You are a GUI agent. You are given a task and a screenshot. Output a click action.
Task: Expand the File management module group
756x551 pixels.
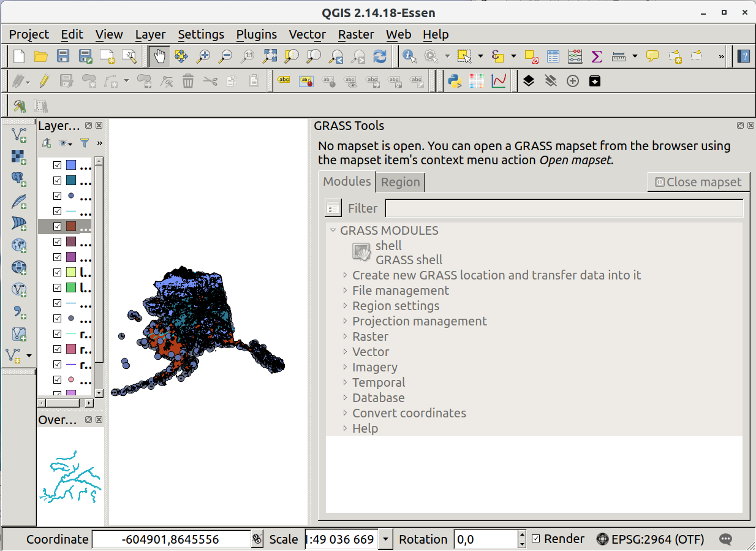(x=346, y=291)
